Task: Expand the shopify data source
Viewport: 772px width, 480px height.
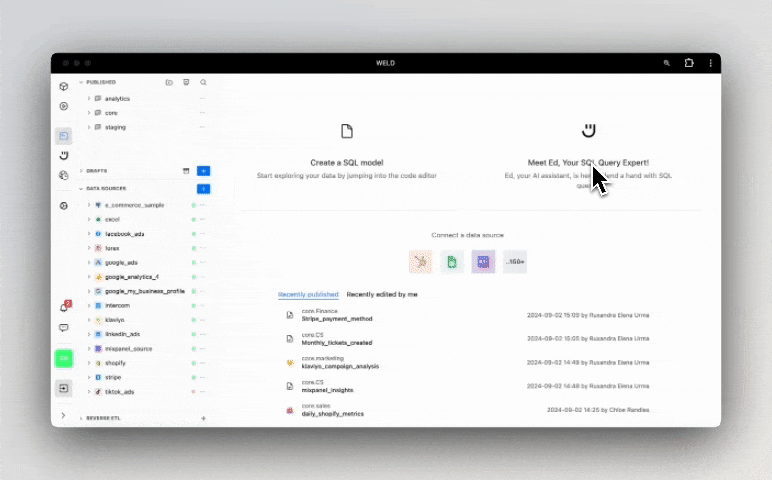Action: (89, 363)
